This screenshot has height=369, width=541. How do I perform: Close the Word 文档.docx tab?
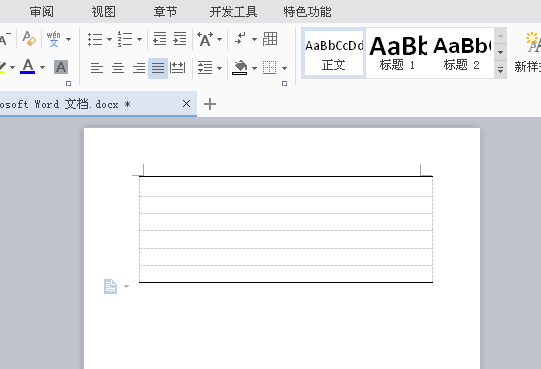click(186, 104)
